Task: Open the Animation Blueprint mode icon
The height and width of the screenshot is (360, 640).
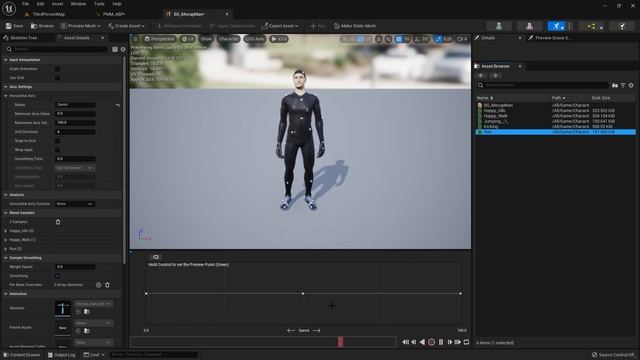Action: [591, 26]
